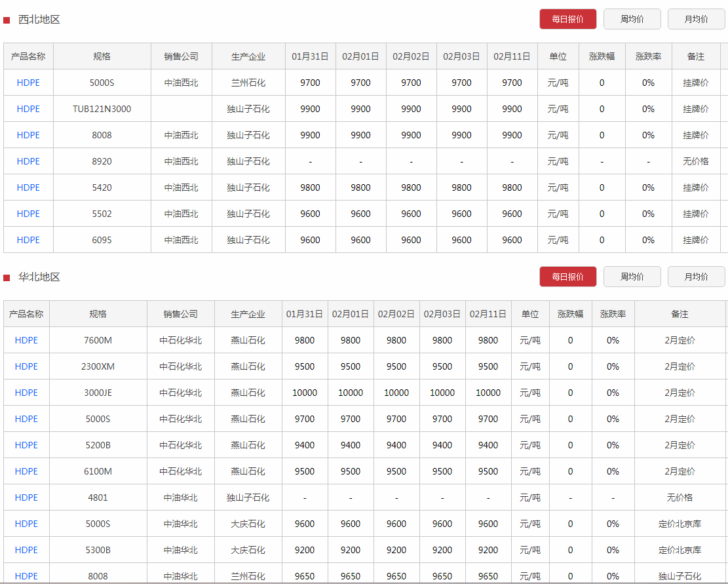Viewport: 728px width, 584px height.
Task: Click 02月11日 price 10000 in 3000JE row
Action: point(488,393)
